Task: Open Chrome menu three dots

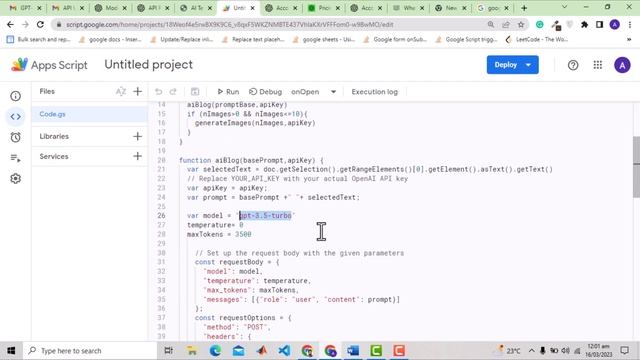Action: 630,24
